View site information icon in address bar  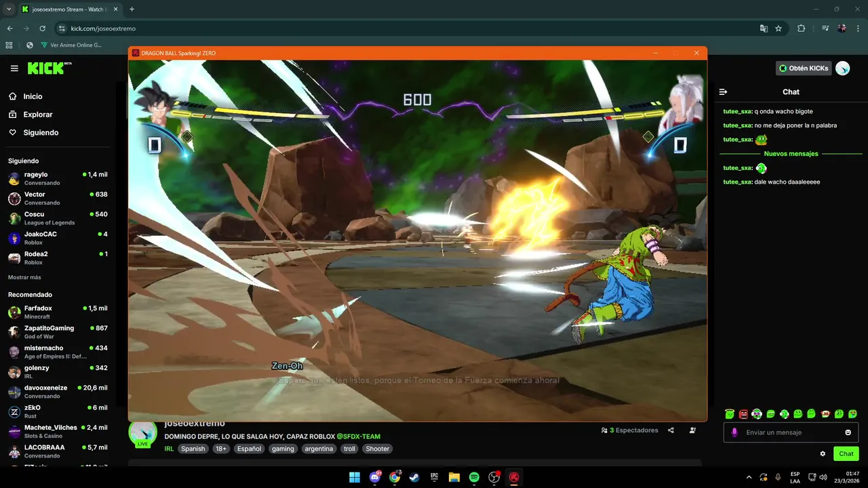tap(62, 28)
